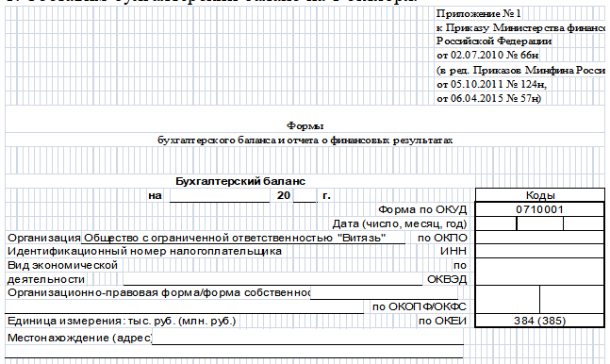Click the ОКУД code cell 0710001

pos(539,209)
